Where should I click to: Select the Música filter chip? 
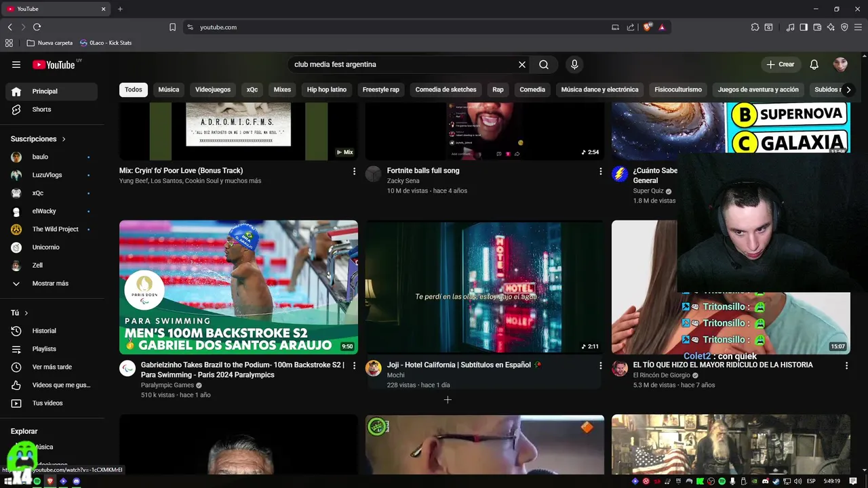(x=169, y=89)
